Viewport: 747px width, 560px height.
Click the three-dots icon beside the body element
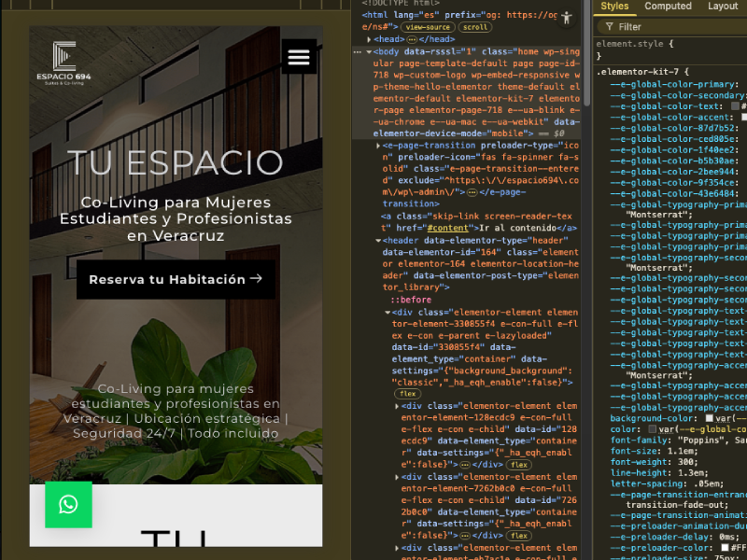[x=358, y=52]
